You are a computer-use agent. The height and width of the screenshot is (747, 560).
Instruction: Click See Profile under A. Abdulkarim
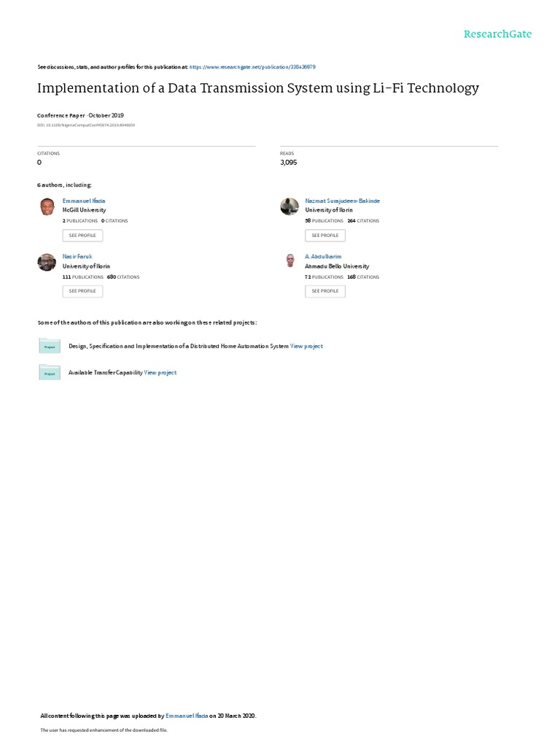[325, 291]
